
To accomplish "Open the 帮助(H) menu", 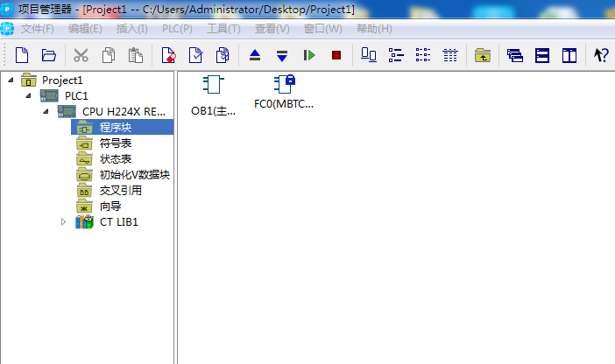I will tap(374, 29).
